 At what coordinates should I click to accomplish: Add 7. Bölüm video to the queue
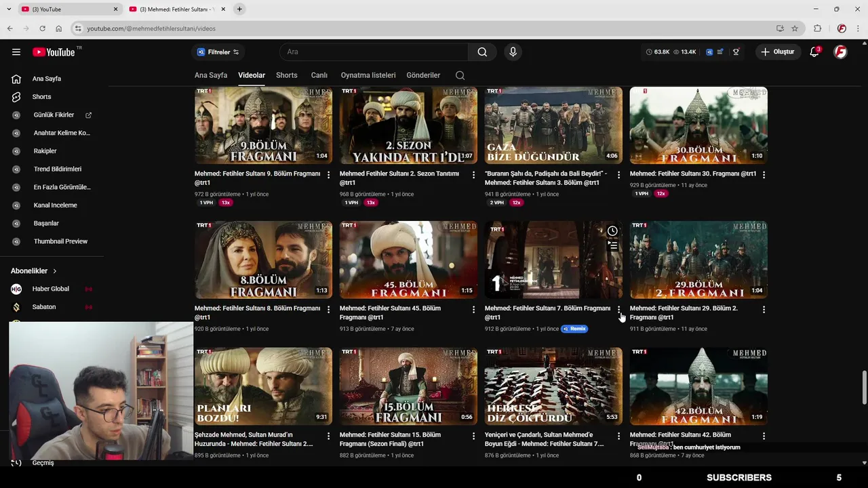coord(612,245)
